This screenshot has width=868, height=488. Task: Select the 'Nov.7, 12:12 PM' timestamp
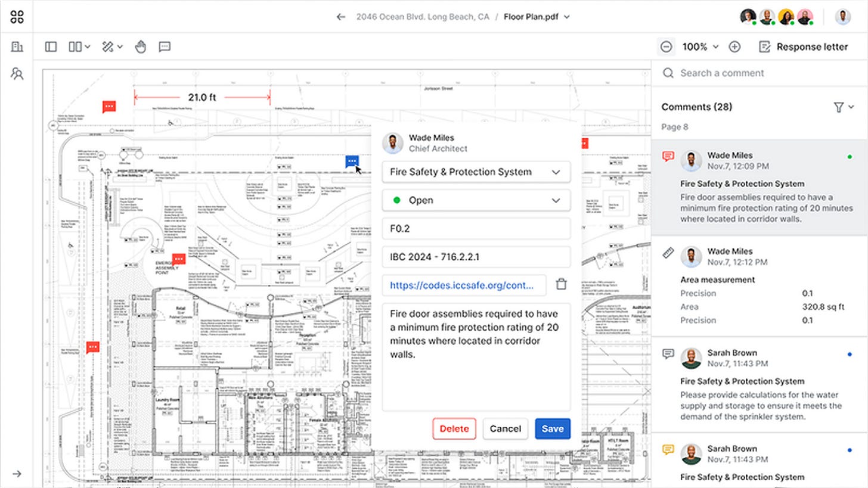point(737,262)
